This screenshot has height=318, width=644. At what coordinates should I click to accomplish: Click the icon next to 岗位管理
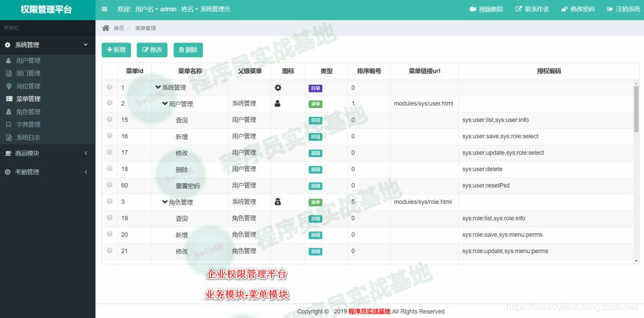click(x=8, y=87)
